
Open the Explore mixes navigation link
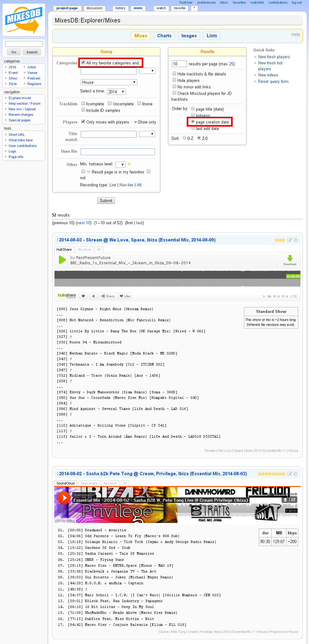click(20, 98)
